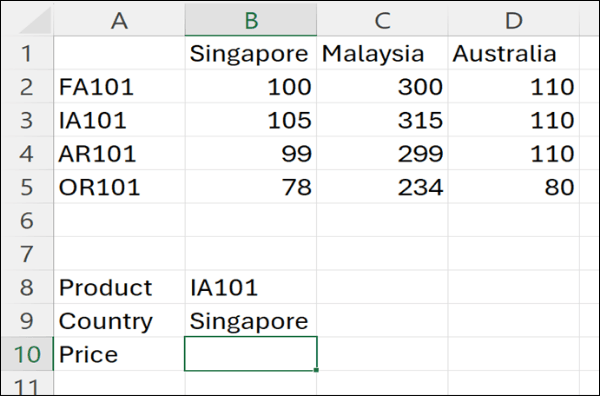This screenshot has height=396, width=600.
Task: Select column D header
Action: tap(514, 20)
